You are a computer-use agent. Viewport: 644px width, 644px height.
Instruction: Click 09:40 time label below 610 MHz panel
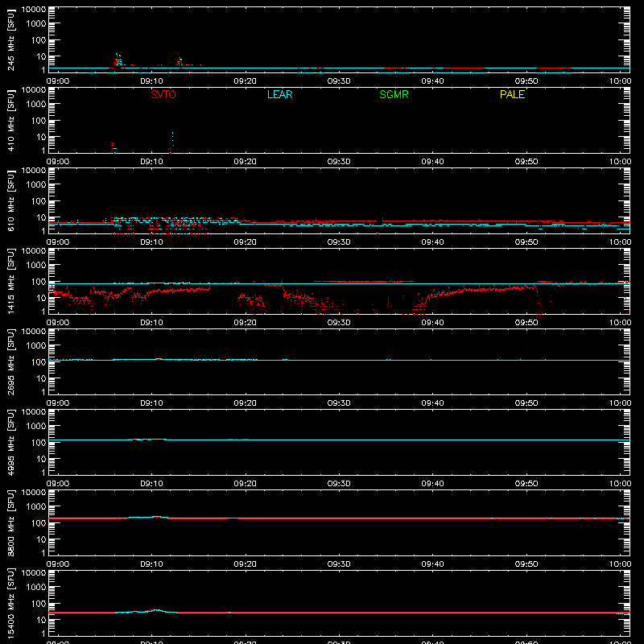click(x=432, y=242)
